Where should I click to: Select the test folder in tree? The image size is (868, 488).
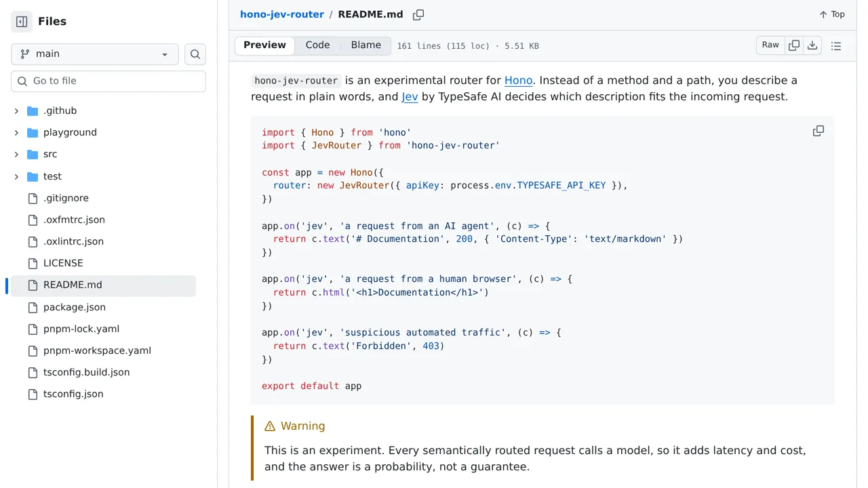pyautogui.click(x=103, y=176)
